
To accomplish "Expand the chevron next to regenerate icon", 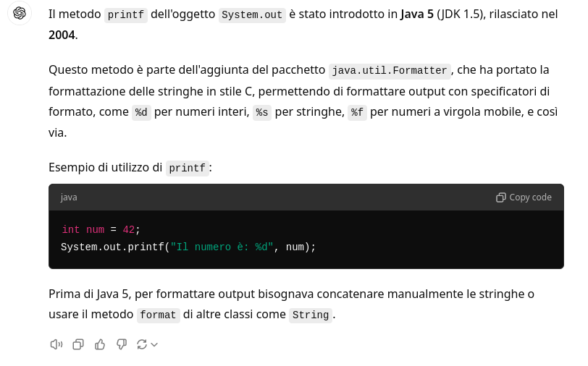I will pyautogui.click(x=154, y=345).
